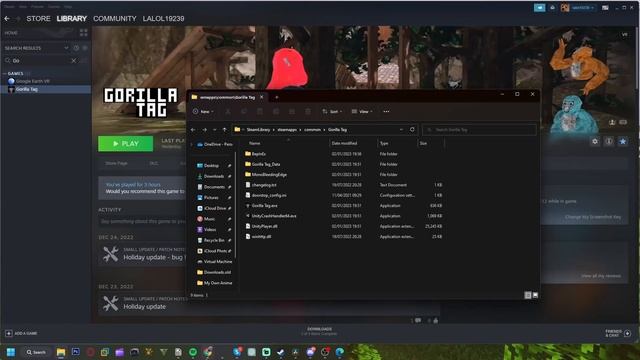Open the View dropdown in Explorer

(362, 111)
